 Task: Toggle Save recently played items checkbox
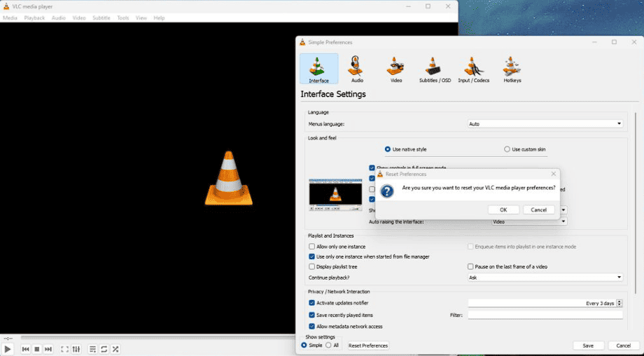click(x=311, y=315)
